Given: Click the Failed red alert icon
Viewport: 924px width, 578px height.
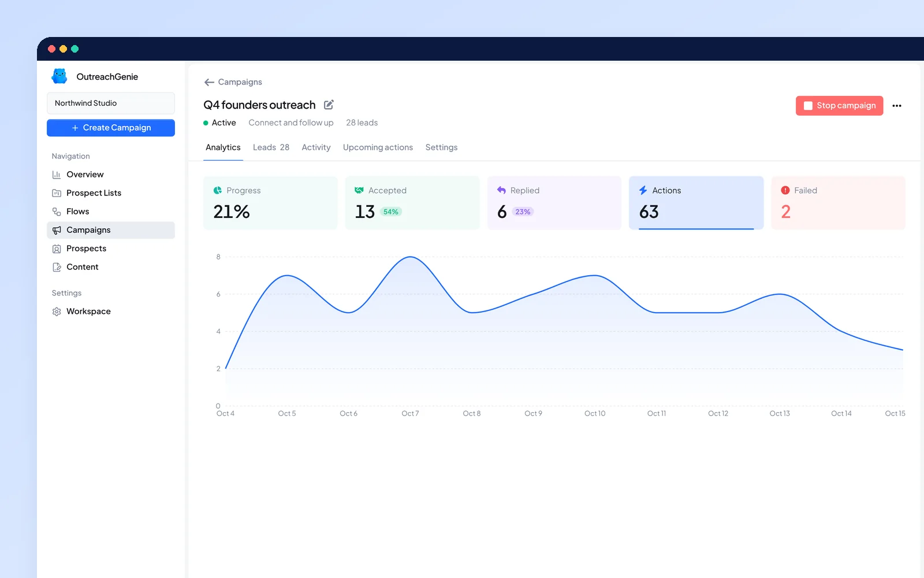Looking at the screenshot, I should click(x=785, y=190).
